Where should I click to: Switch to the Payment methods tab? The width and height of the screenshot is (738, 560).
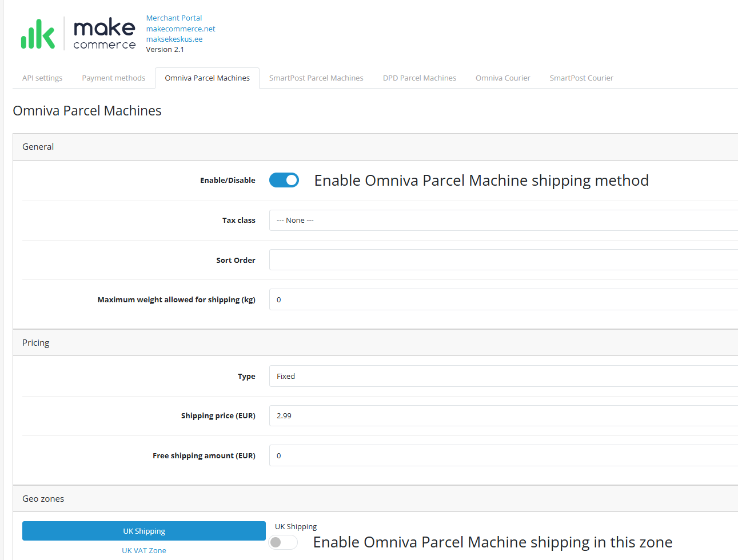point(114,78)
